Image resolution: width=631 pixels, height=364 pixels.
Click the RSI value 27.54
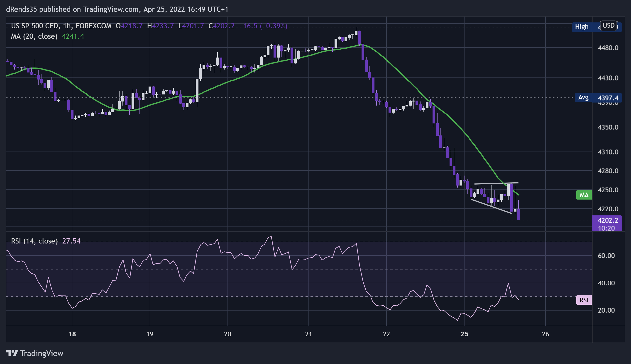(71, 241)
